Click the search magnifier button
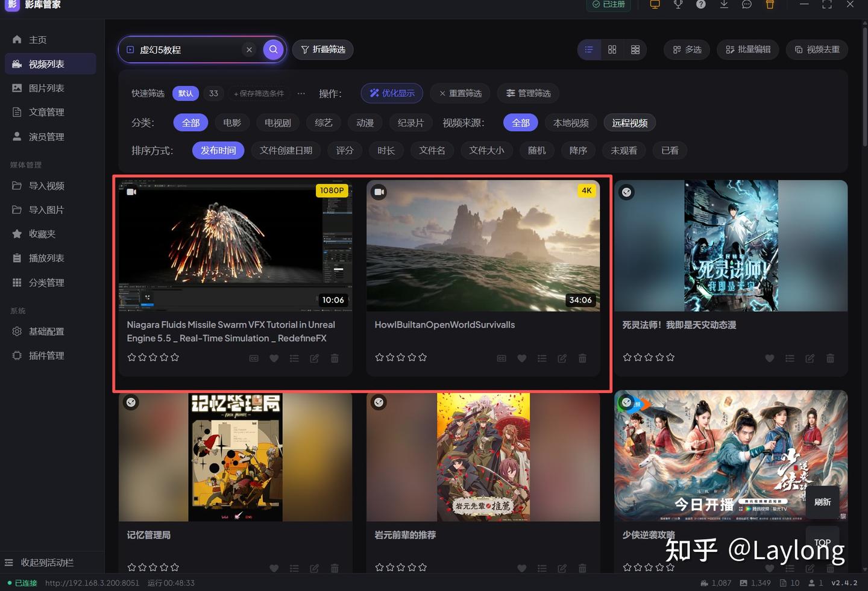 pyautogui.click(x=273, y=49)
